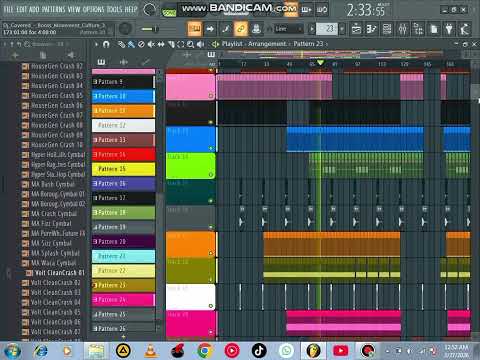Image resolution: width=480 pixels, height=360 pixels.
Task: Click the step editing arrow icon
Action: click(x=210, y=29)
